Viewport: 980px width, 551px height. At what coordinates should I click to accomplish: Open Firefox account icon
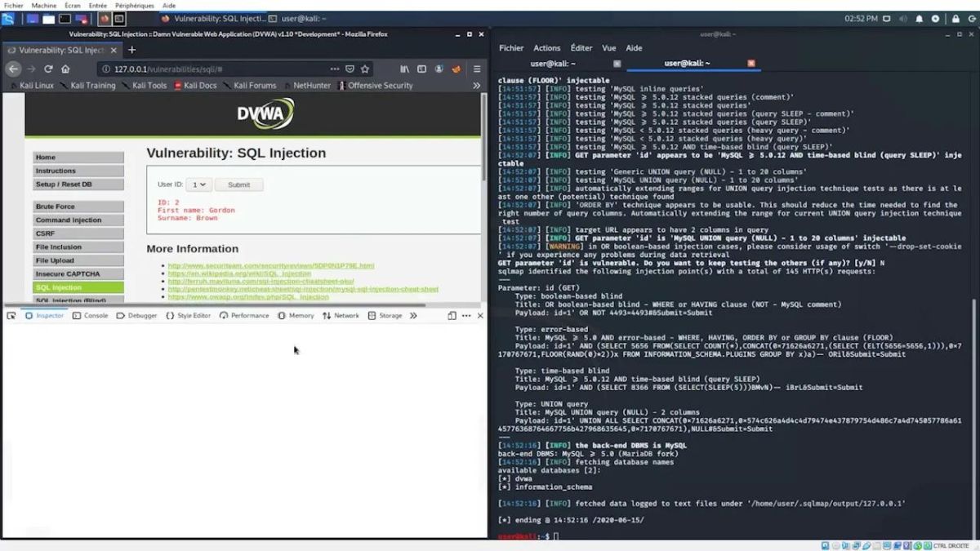(x=439, y=69)
